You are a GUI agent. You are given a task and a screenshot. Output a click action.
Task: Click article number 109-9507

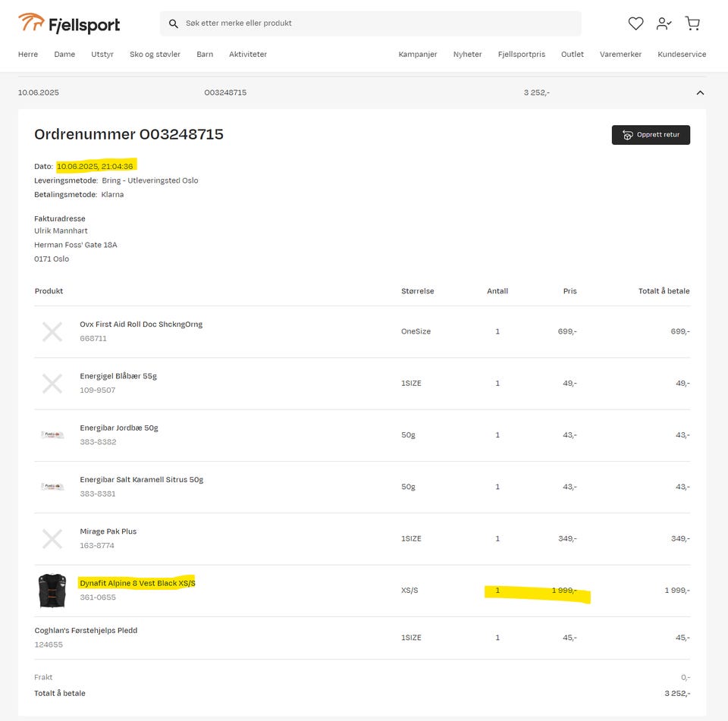[98, 390]
